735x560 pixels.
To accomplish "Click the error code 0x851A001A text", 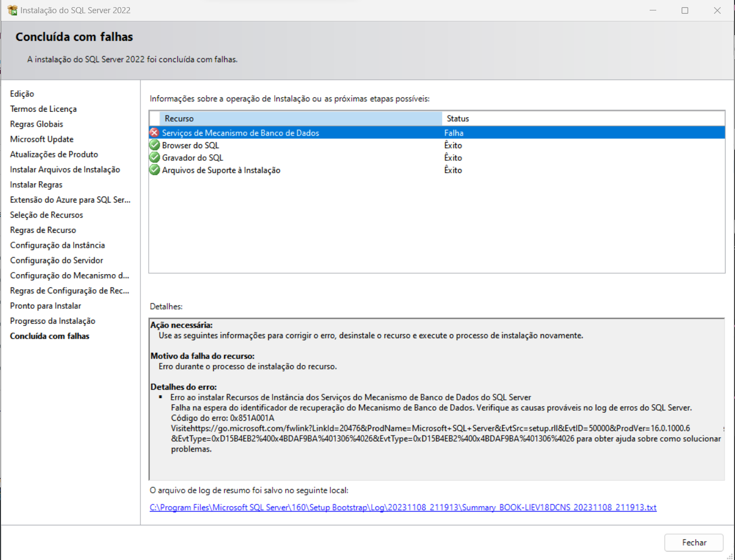I will 252,418.
